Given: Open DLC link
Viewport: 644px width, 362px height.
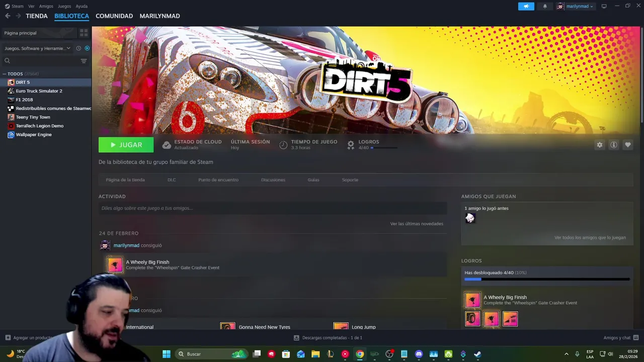Looking at the screenshot, I should coord(172,179).
